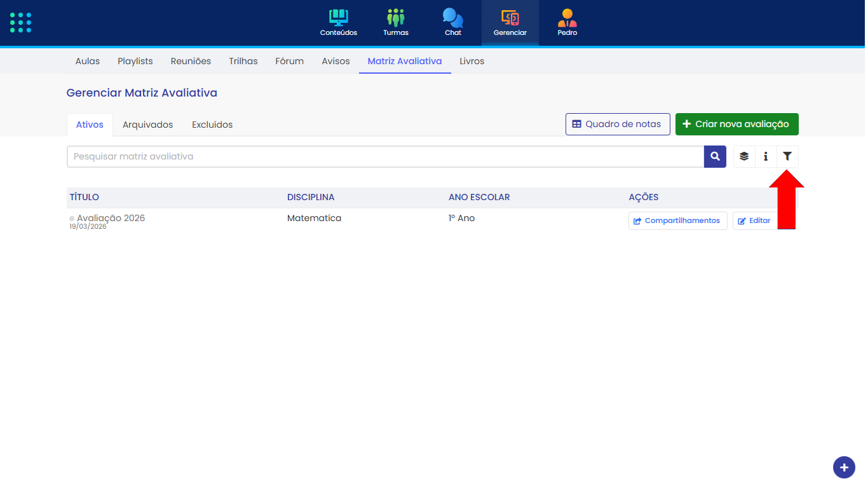Screen dimensions: 868x488
Task: Show the Arquivados sub-tab
Action: pos(147,125)
